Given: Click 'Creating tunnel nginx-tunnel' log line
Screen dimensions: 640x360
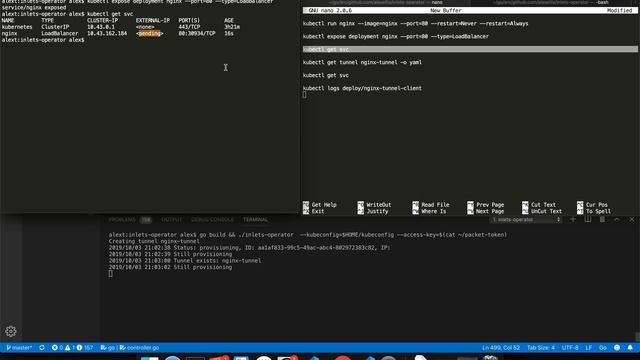Looking at the screenshot, I should coord(154,241).
